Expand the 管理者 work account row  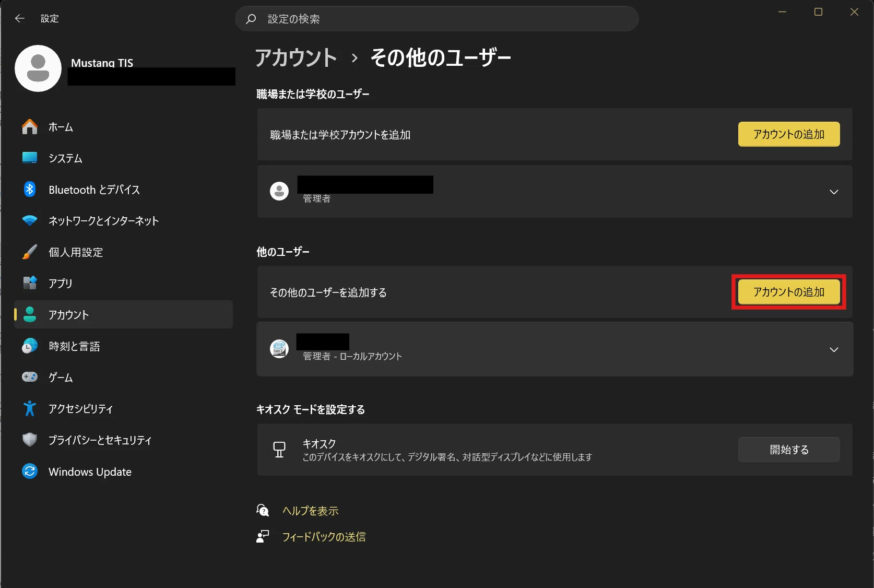(834, 192)
